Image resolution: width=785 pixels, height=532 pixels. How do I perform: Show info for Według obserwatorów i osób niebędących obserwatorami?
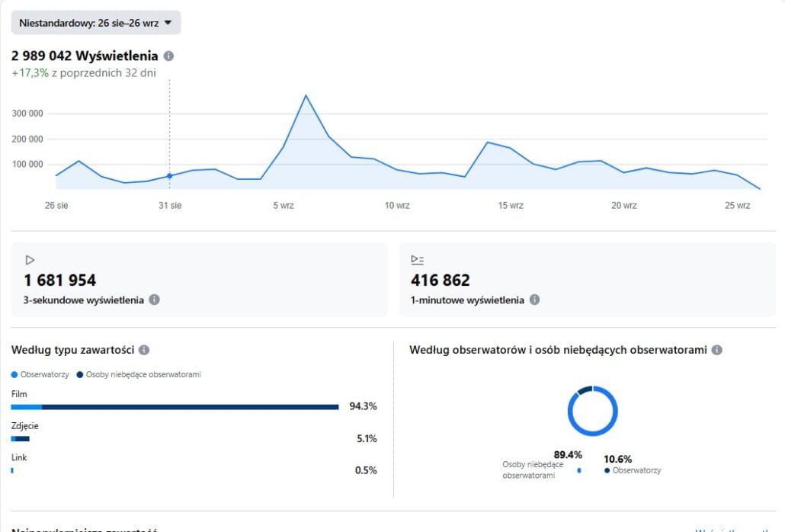tap(716, 350)
